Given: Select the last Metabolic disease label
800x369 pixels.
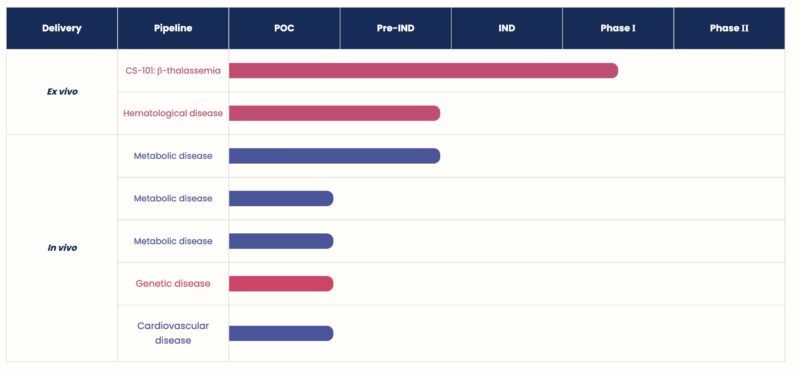Looking at the screenshot, I should pos(173,240).
